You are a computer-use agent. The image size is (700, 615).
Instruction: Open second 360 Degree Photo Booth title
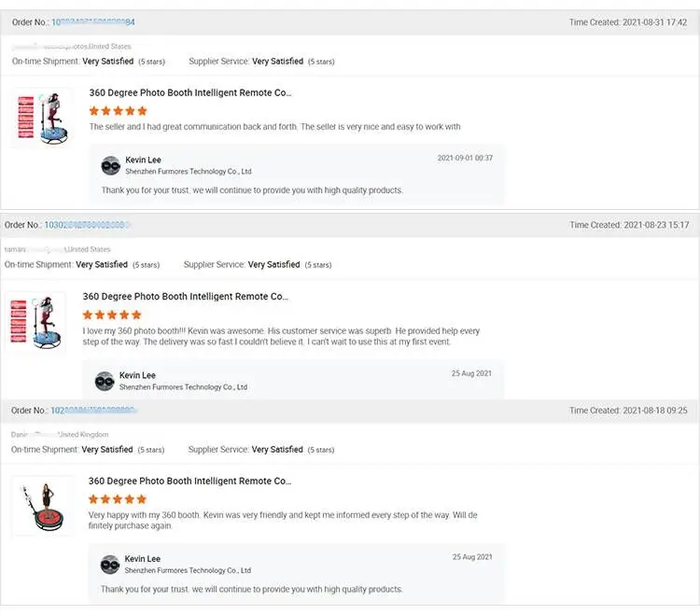click(185, 296)
